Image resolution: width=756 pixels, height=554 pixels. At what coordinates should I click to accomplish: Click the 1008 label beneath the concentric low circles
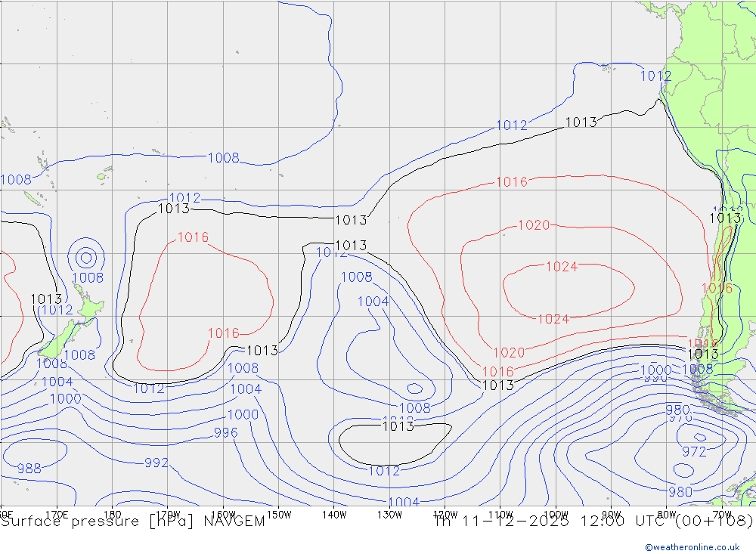[88, 277]
